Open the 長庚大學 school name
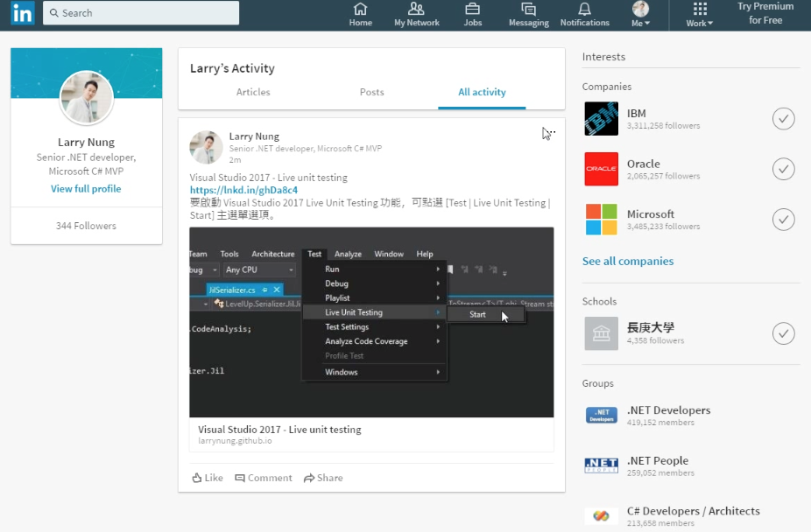 tap(651, 327)
